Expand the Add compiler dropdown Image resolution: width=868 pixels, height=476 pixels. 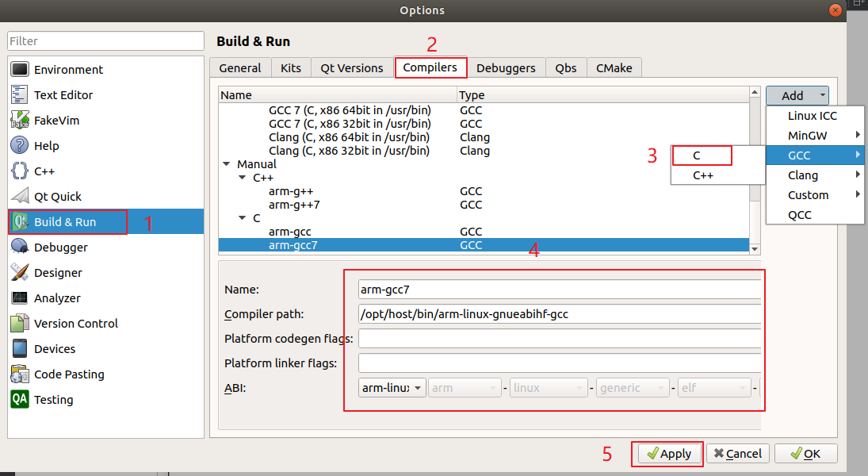pos(797,96)
